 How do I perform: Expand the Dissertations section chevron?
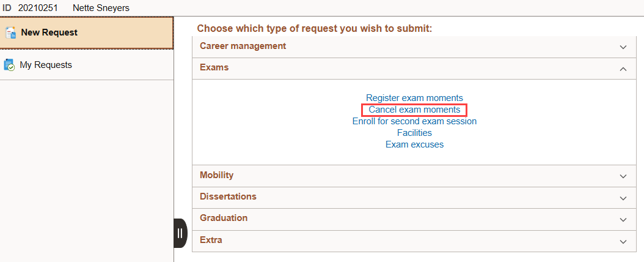point(623,198)
